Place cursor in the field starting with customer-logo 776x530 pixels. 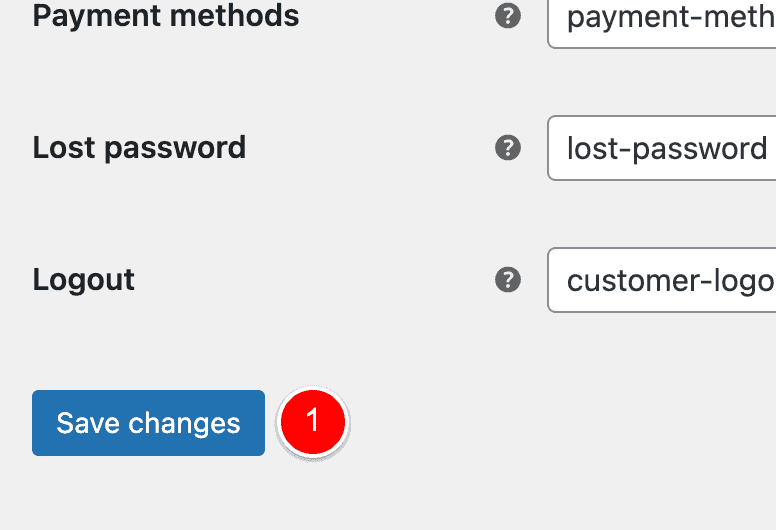tap(662, 280)
